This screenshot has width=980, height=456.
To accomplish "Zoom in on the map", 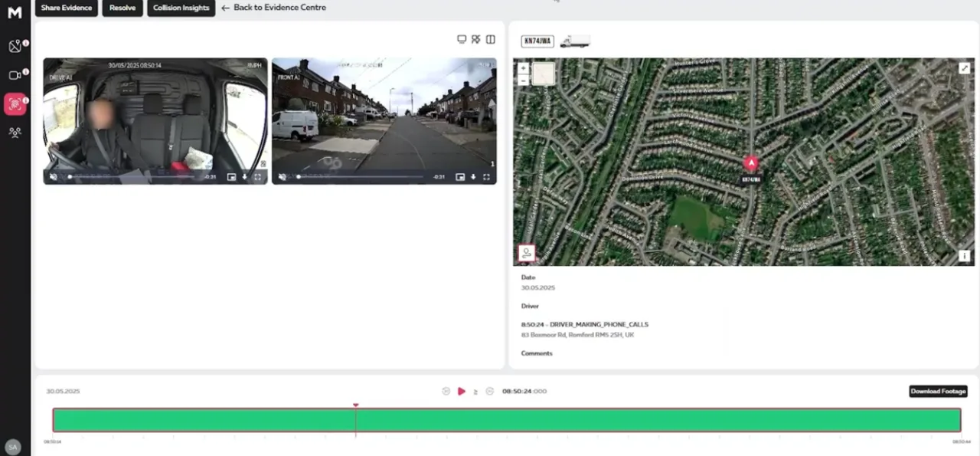I will [x=524, y=68].
